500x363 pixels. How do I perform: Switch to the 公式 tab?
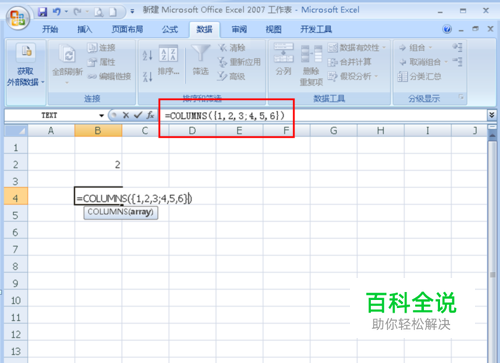point(170,29)
